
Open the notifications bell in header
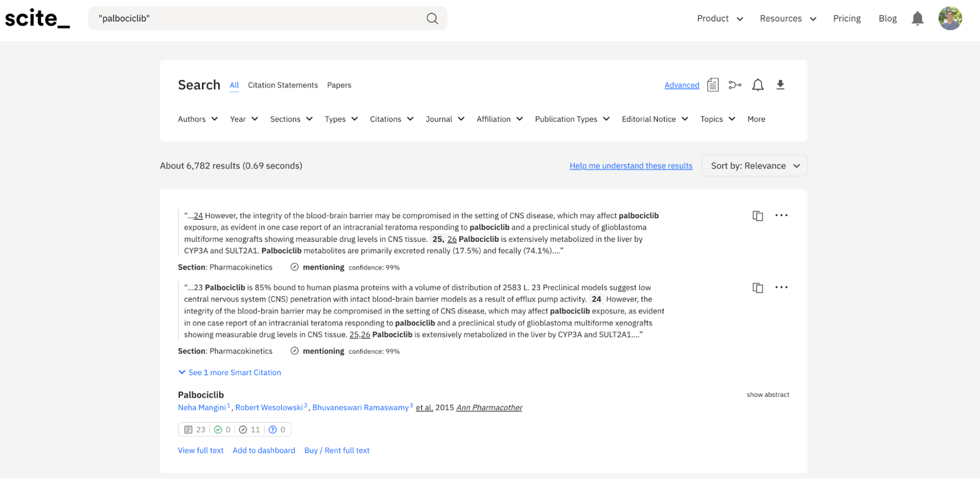tap(917, 19)
